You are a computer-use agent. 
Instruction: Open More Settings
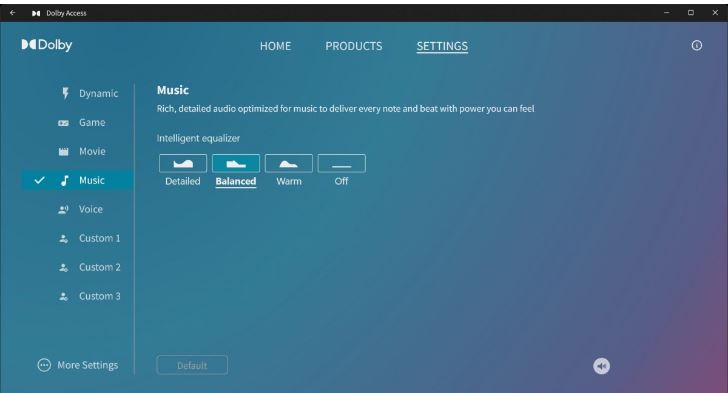click(x=78, y=365)
